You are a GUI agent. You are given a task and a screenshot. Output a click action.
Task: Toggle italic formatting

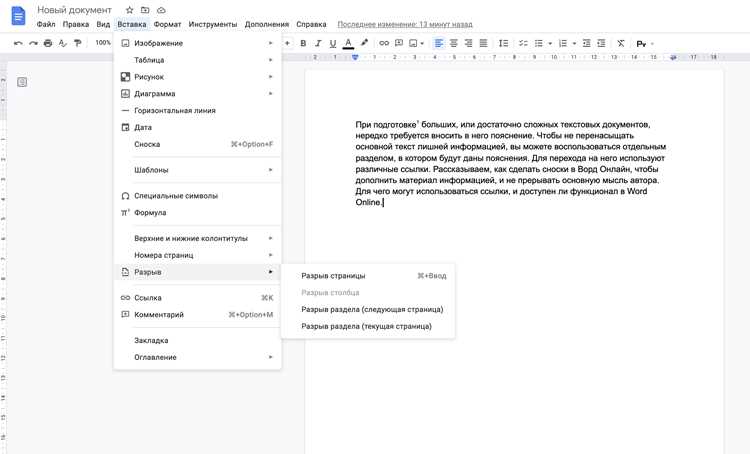click(x=318, y=43)
